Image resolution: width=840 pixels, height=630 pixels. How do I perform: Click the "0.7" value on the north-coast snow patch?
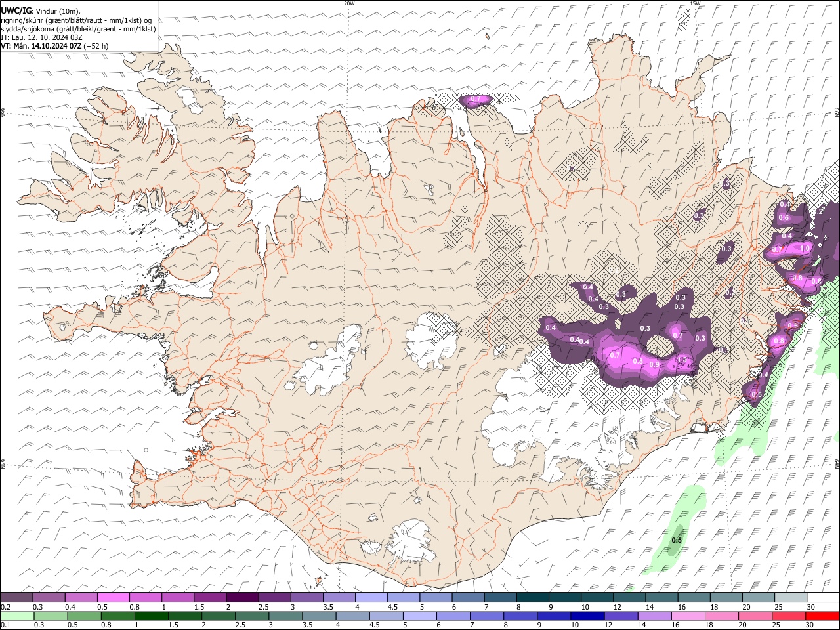pyautogui.click(x=476, y=100)
